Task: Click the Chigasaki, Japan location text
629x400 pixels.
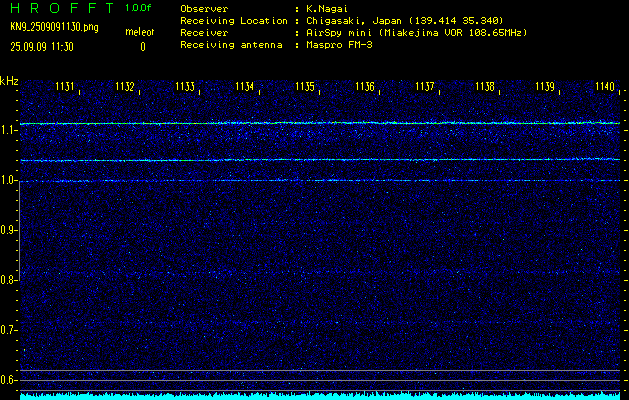Action: point(405,21)
